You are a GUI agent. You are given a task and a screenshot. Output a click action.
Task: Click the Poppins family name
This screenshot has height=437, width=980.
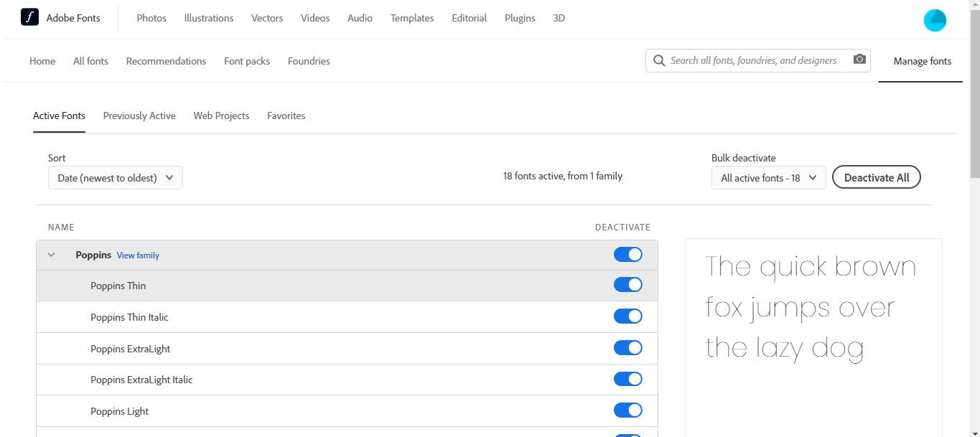(93, 255)
